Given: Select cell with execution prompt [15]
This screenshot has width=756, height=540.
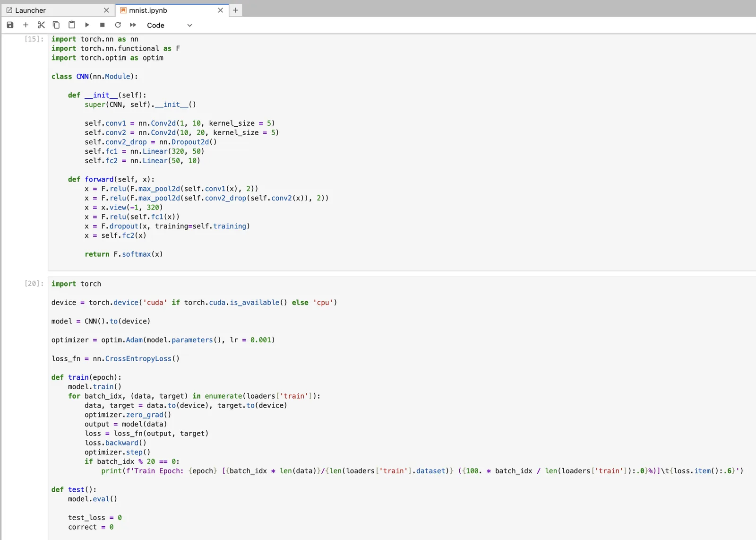Looking at the screenshot, I should [x=34, y=39].
